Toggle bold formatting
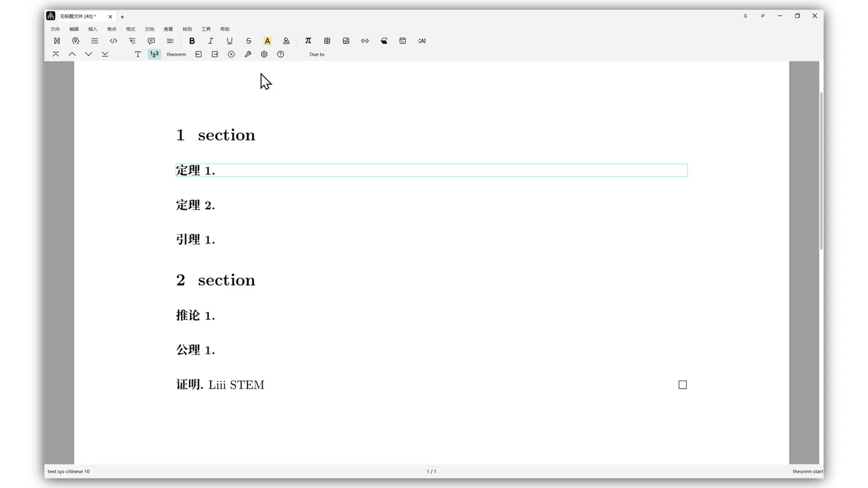Viewport: 868px width, 488px height. pyautogui.click(x=192, y=41)
